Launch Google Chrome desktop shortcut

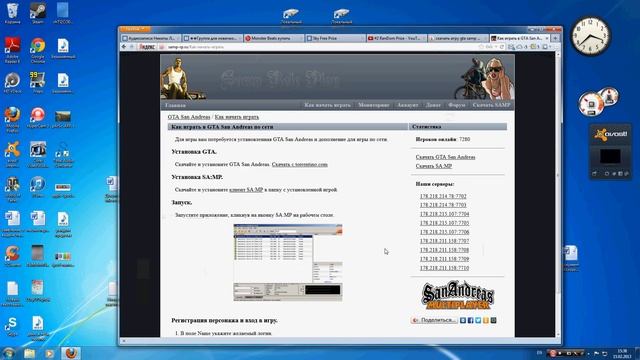38,50
